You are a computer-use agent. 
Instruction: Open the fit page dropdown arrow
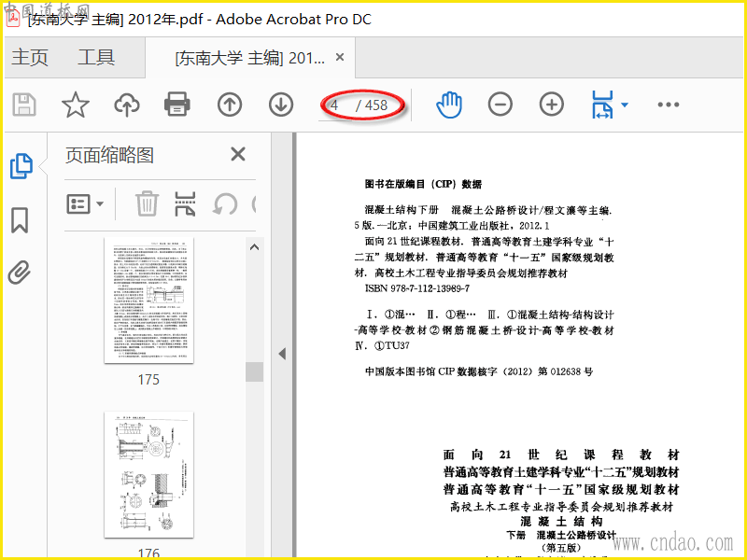click(625, 105)
